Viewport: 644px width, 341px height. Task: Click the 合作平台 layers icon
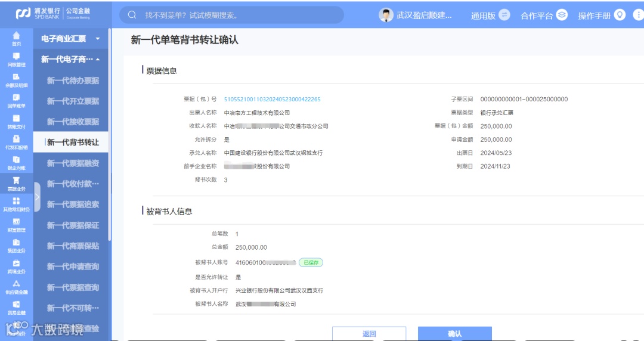(x=562, y=15)
